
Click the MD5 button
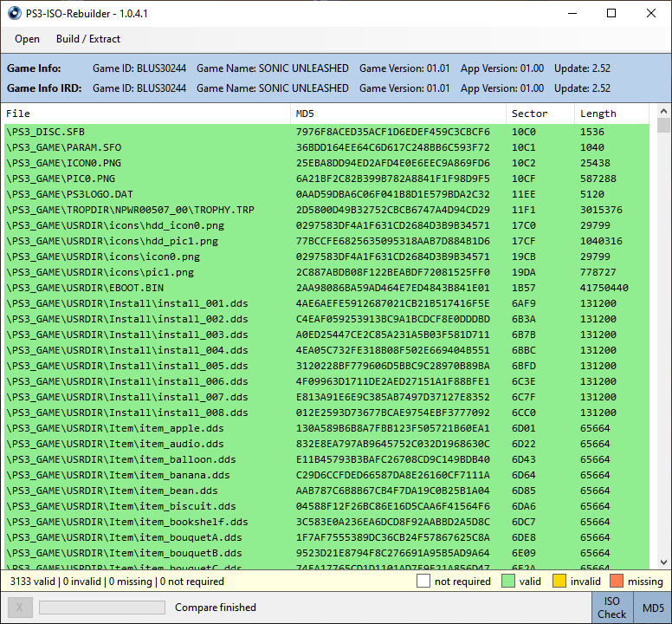point(653,608)
